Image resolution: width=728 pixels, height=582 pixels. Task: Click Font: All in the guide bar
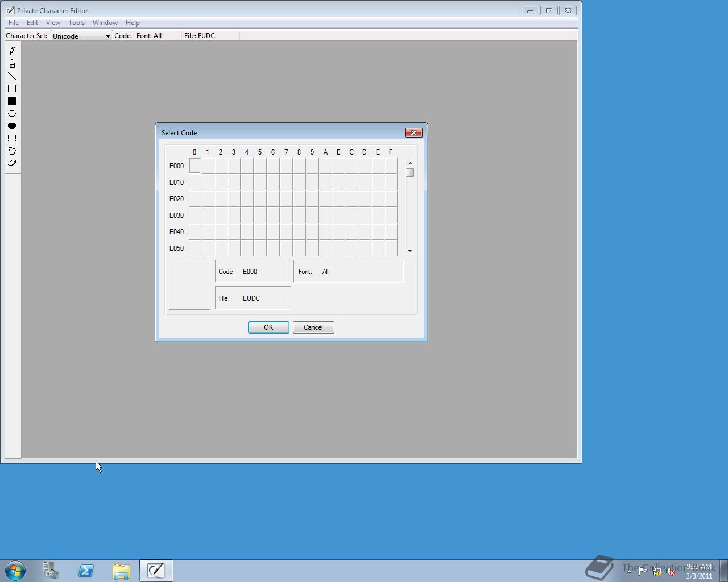(x=149, y=35)
